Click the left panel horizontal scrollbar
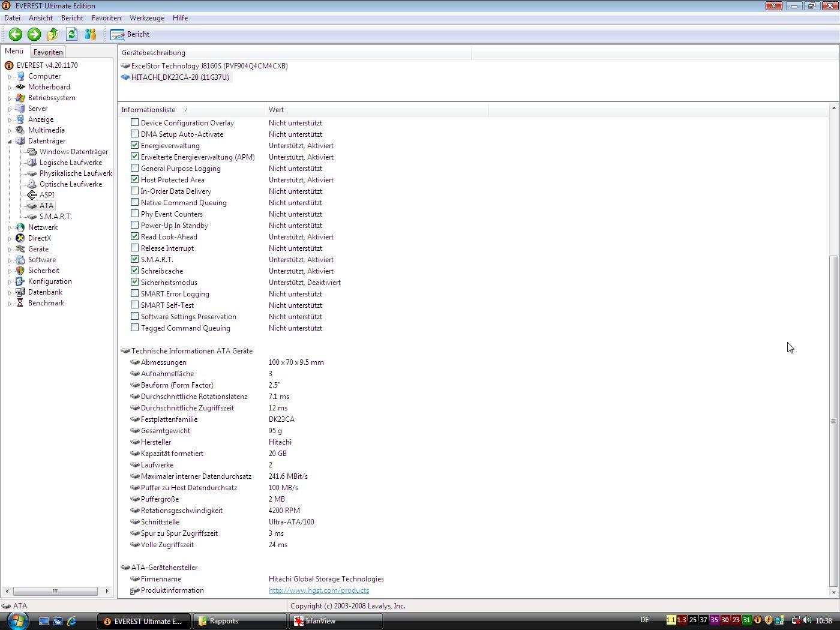840x630 pixels. (55, 591)
